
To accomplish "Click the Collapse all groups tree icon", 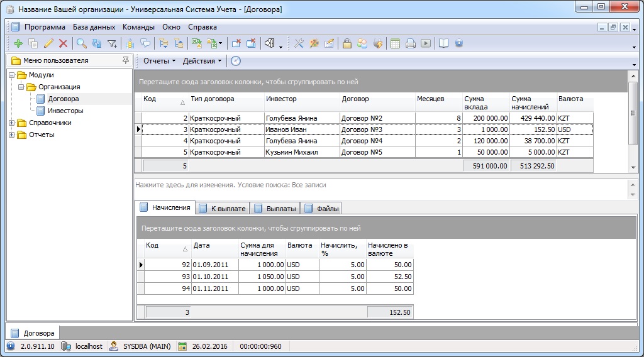I will click(x=179, y=43).
